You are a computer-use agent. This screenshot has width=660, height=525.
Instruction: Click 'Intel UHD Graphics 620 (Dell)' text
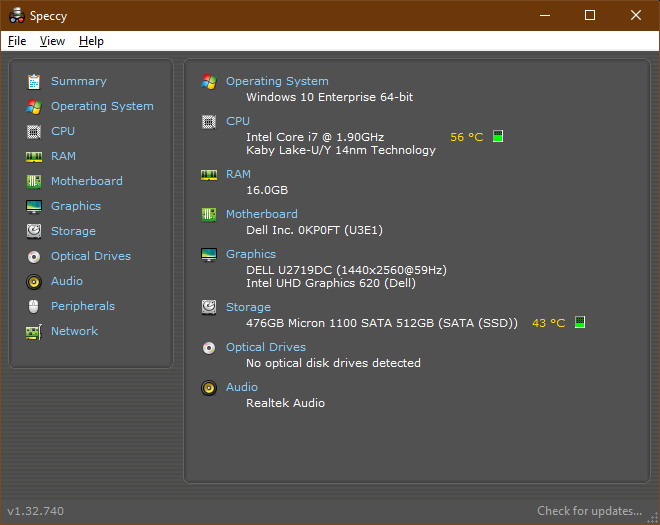(x=331, y=283)
